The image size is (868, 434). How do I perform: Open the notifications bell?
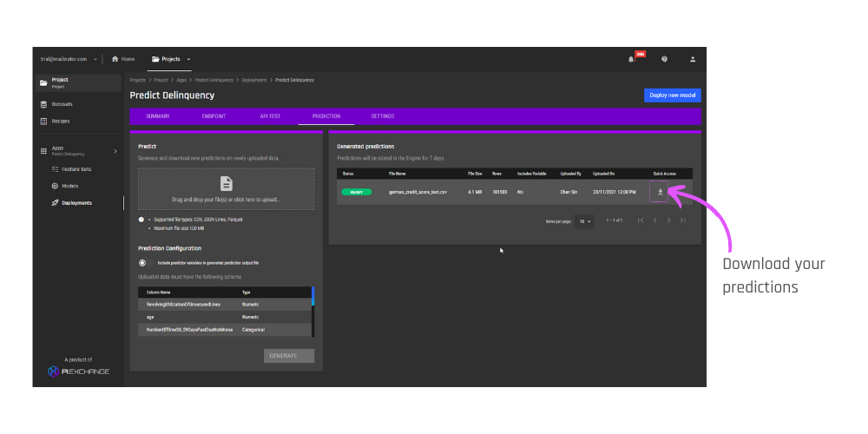click(x=630, y=59)
